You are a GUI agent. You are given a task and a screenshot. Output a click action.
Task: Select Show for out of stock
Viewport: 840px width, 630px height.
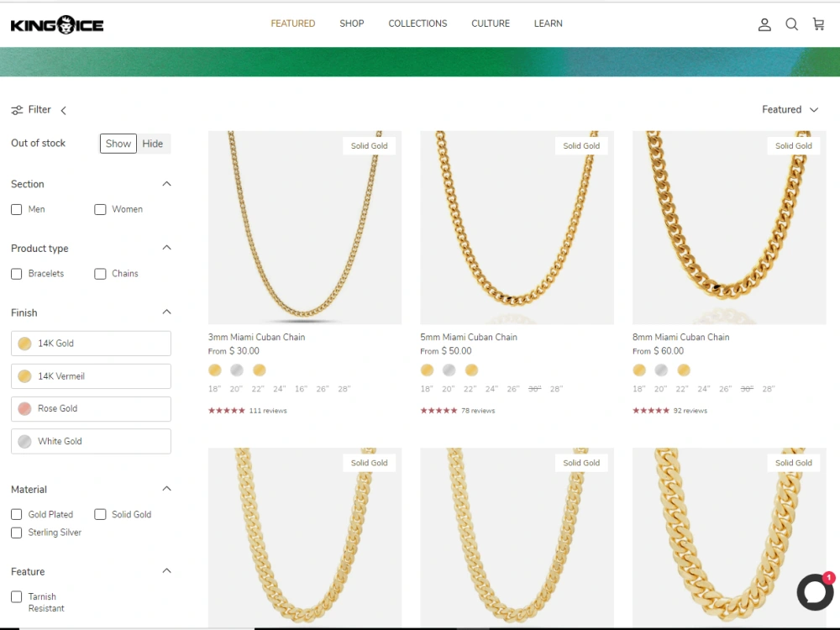point(118,144)
